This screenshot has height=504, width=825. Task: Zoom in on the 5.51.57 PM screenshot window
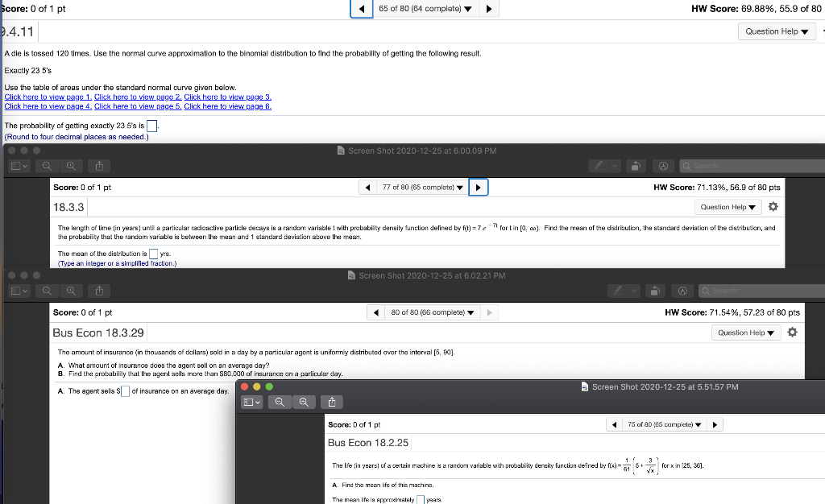coord(304,402)
